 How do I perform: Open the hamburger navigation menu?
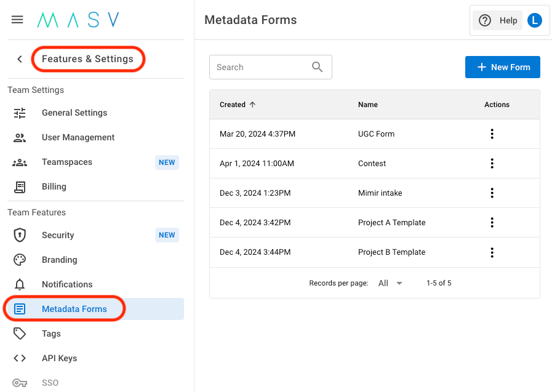click(17, 20)
